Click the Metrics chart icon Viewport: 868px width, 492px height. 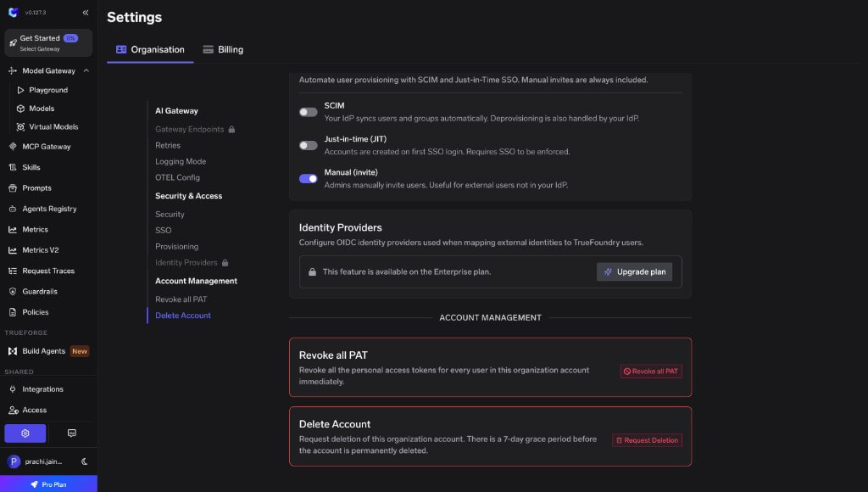(12, 229)
